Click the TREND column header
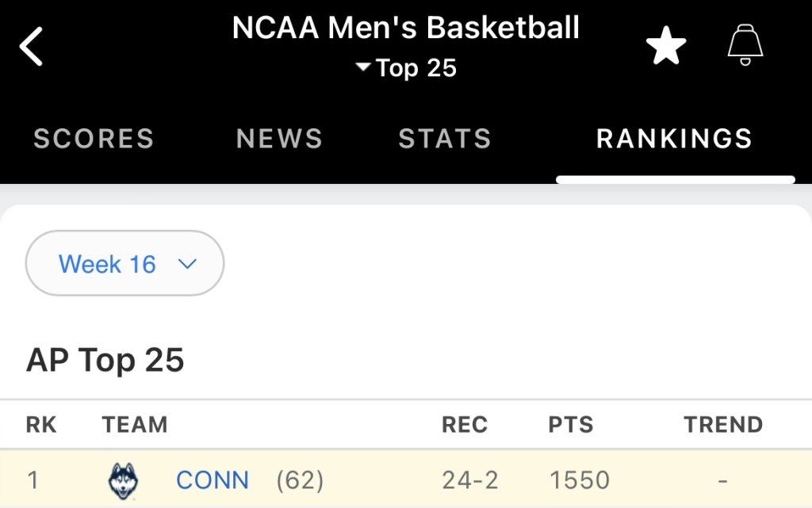Screen dimensions: 812x508 click(x=723, y=425)
